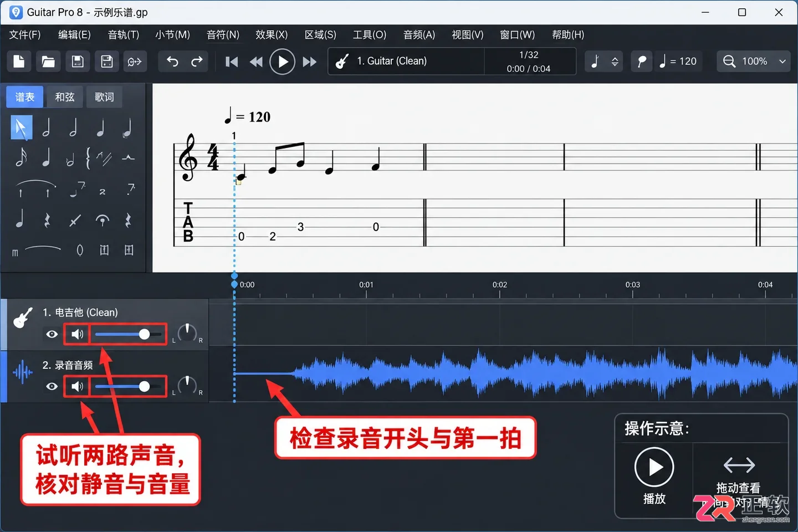Click the zoom magnifier icon
Screen dimensions: 798x532
pos(729,61)
